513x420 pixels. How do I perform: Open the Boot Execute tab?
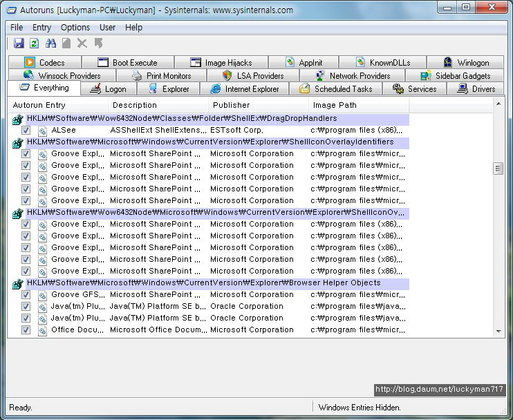128,62
